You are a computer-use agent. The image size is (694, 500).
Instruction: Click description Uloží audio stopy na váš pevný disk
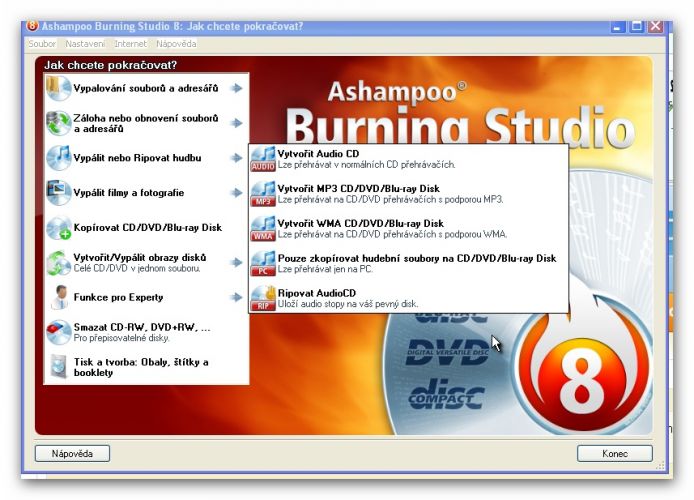click(347, 304)
